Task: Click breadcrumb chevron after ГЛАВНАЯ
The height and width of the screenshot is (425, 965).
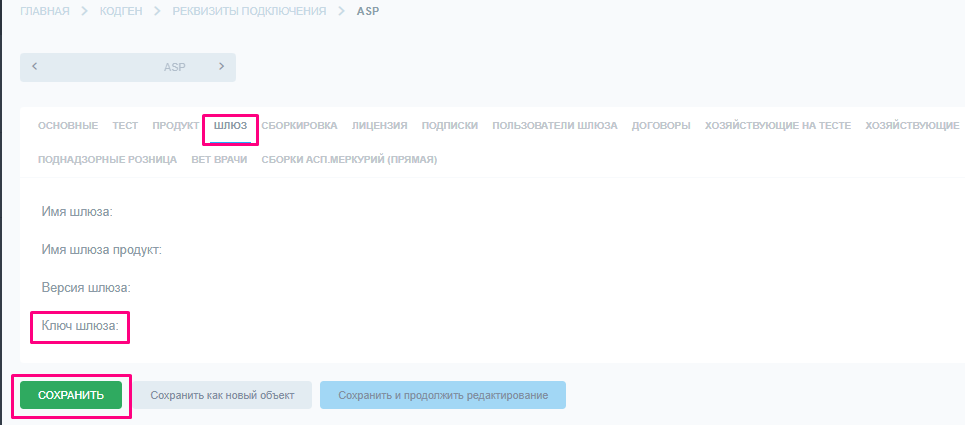Action: point(85,12)
